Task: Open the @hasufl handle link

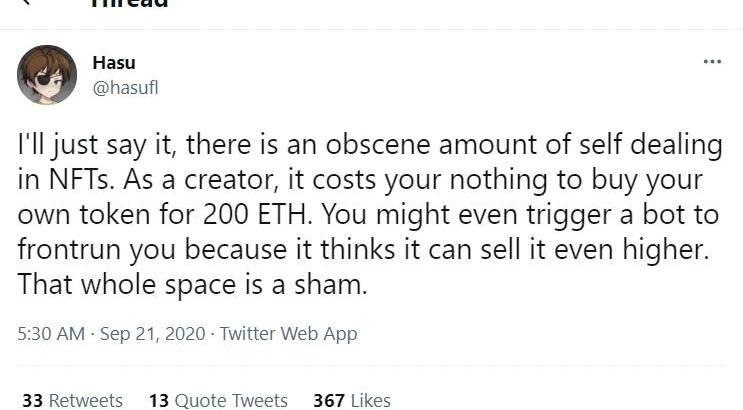Action: coord(125,87)
